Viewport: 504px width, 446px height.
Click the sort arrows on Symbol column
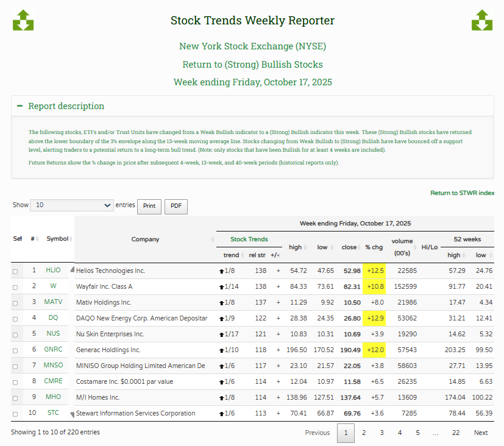tap(71, 239)
